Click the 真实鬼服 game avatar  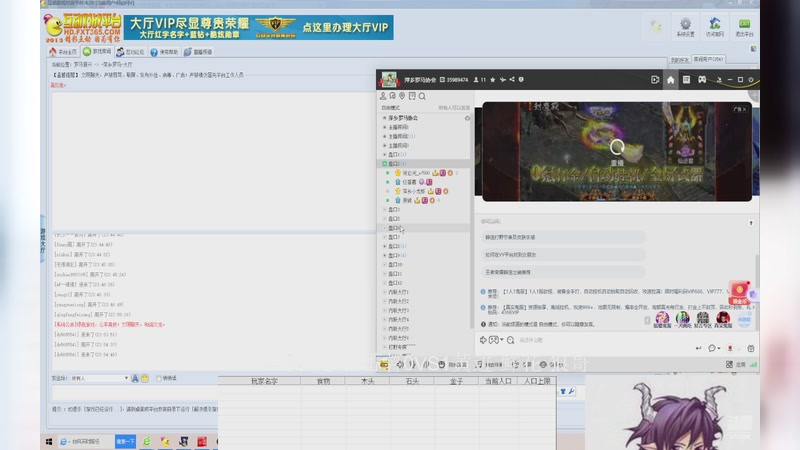pos(723,318)
